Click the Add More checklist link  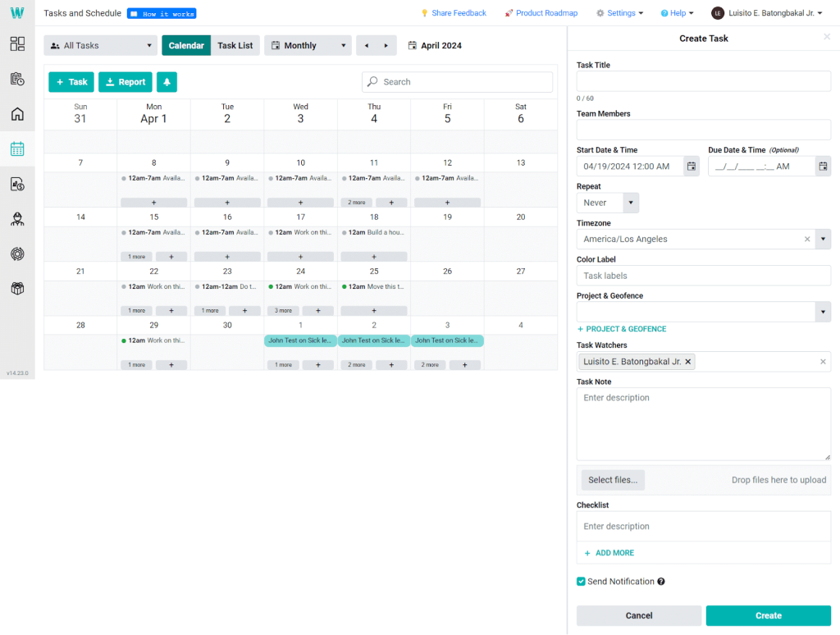point(609,553)
